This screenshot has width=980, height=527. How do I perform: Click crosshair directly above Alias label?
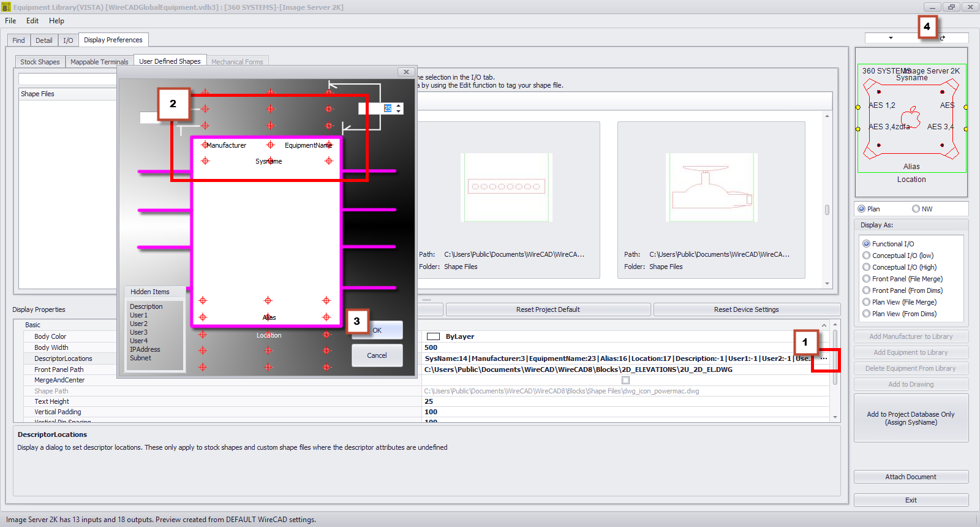[x=268, y=300]
